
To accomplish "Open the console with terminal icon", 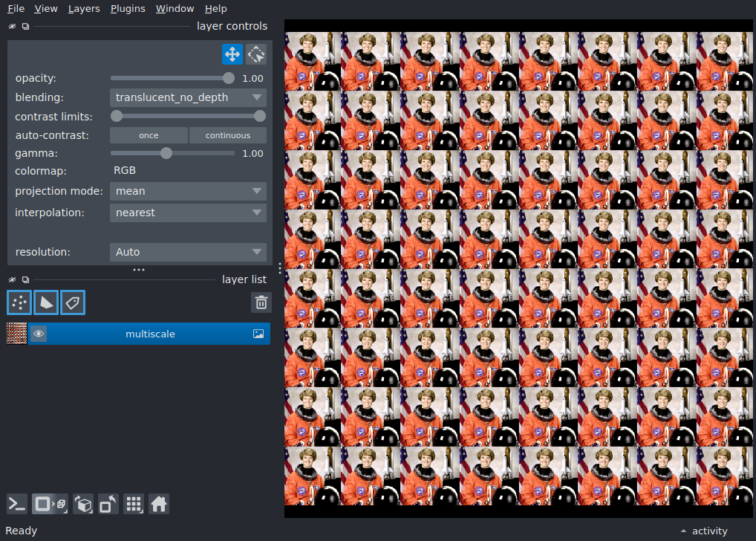I will pos(17,505).
